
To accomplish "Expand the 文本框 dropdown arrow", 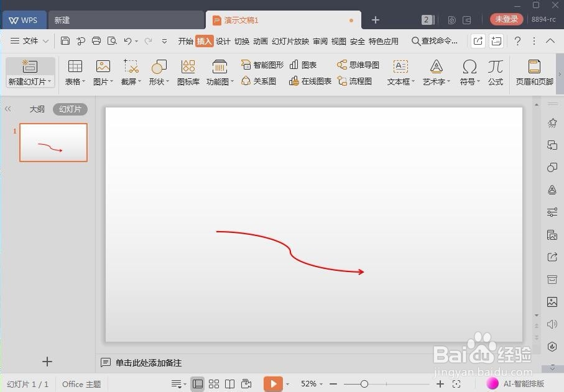I will click(414, 81).
